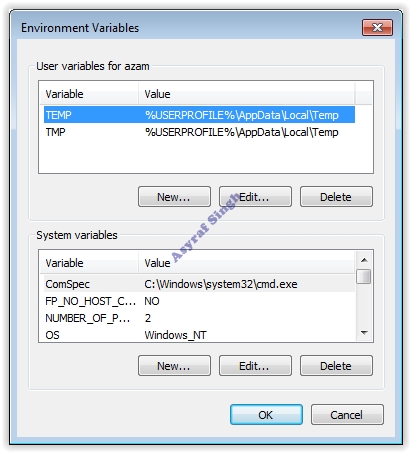411x453 pixels.
Task: Cancel the Environment Variables dialog
Action: (x=347, y=415)
